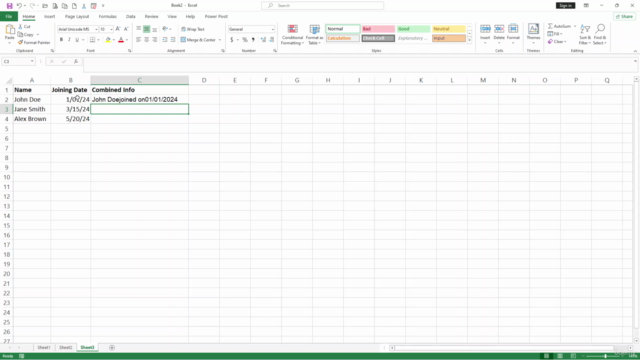Viewport: 640px width, 360px height.
Task: Expand the font size dropdown
Action: point(111,29)
